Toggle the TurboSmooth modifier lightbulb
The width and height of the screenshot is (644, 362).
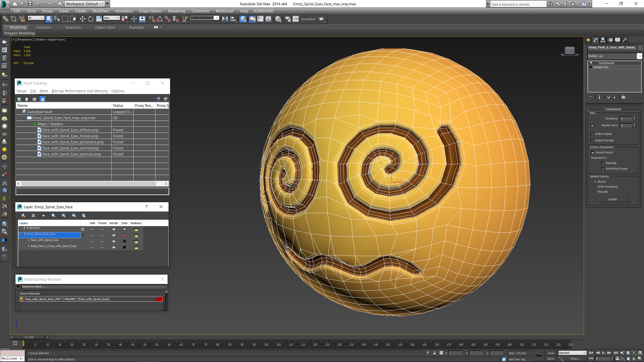[591, 63]
